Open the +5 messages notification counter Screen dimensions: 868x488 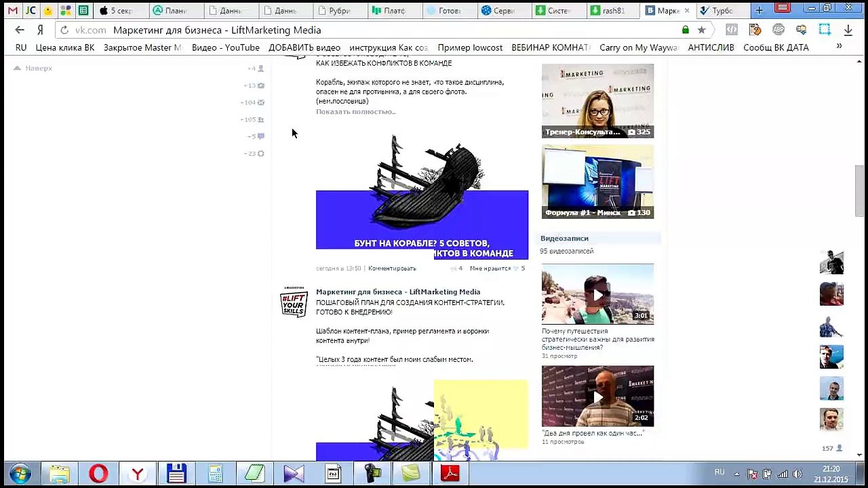[x=256, y=136]
